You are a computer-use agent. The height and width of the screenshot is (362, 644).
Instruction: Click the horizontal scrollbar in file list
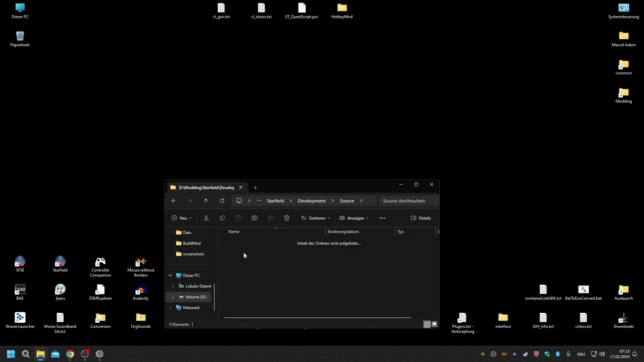(x=317, y=318)
